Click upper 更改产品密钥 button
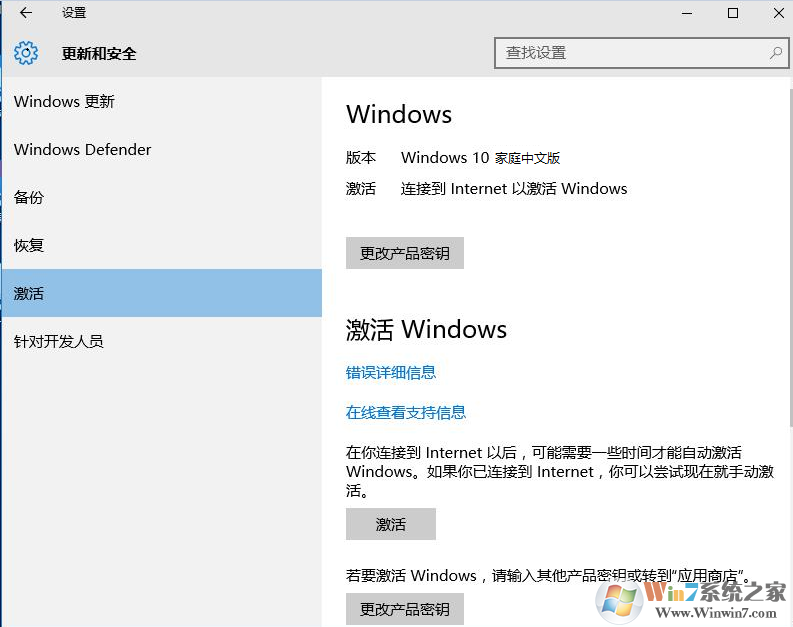The width and height of the screenshot is (793, 627). (405, 253)
